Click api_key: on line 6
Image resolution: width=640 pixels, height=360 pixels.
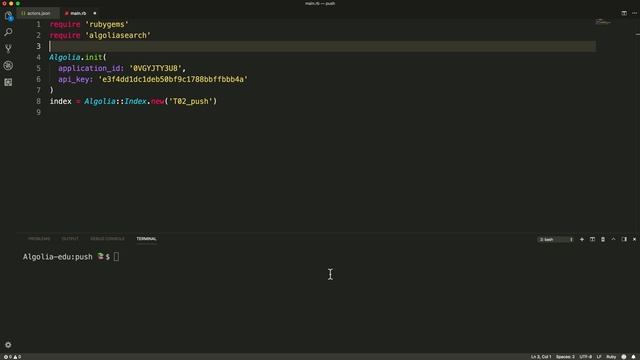[x=76, y=79]
